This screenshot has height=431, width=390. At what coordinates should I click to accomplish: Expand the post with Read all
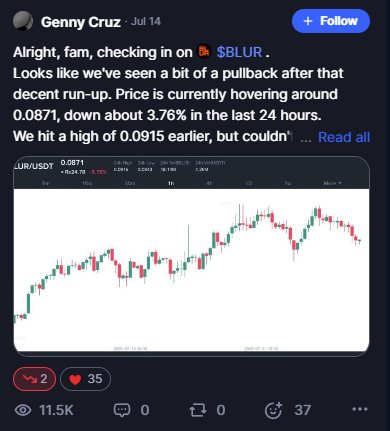coord(344,137)
